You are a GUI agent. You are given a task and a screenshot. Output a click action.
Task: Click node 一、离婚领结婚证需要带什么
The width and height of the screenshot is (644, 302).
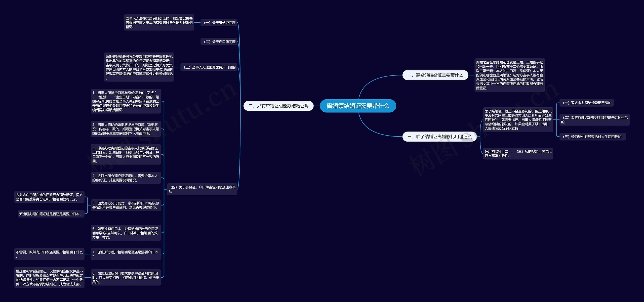coord(435,75)
